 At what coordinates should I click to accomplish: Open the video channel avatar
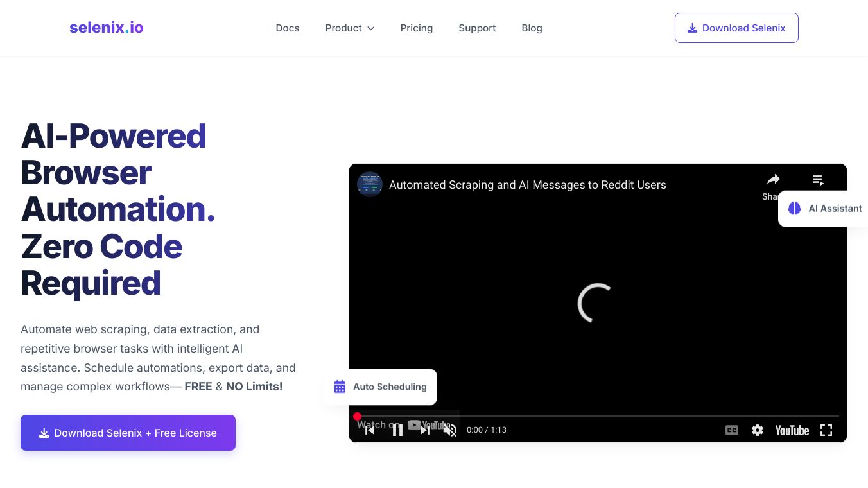pyautogui.click(x=370, y=185)
